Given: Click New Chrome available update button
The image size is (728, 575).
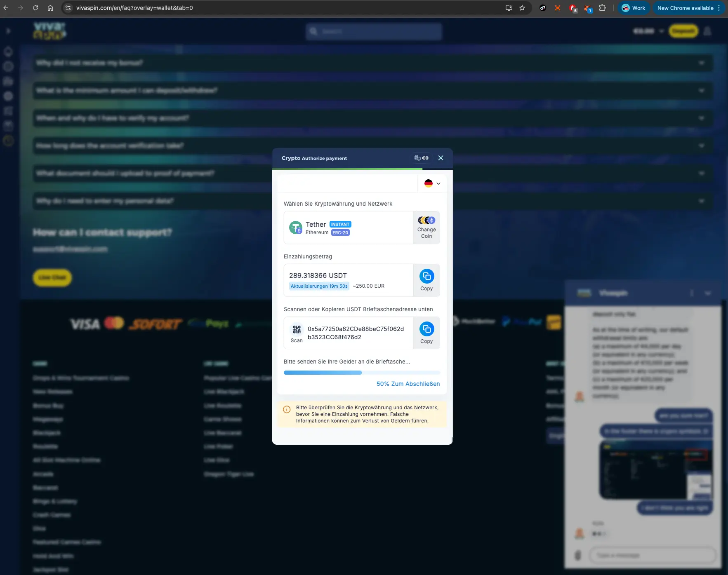Looking at the screenshot, I should [685, 8].
